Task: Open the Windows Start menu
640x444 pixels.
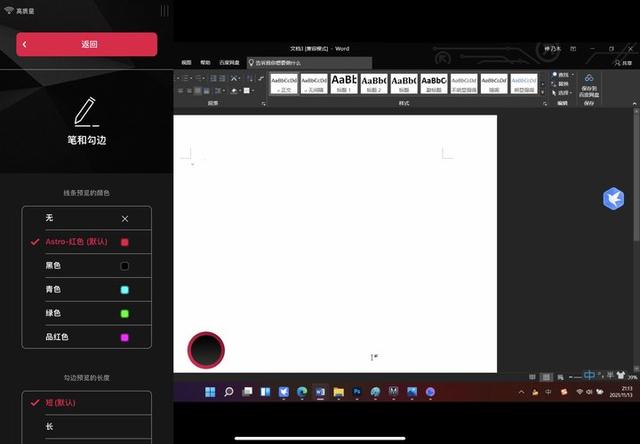Action: pos(210,392)
